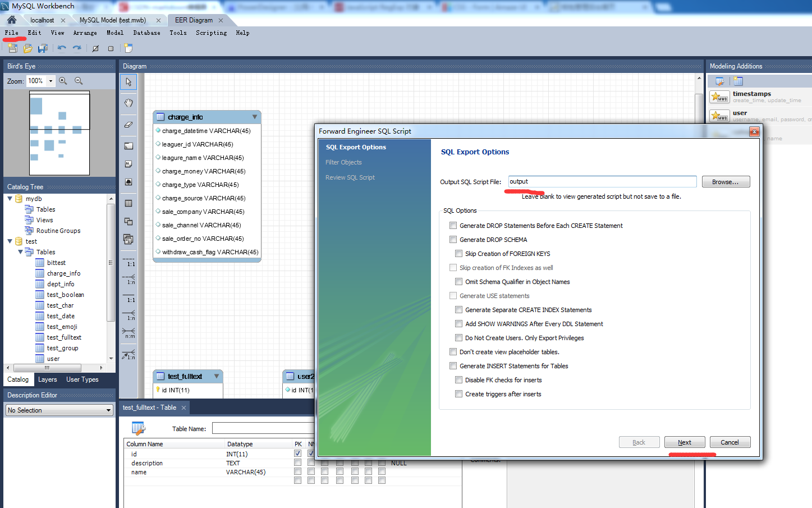Click the Cancel button in wizard
Screen dimensions: 812x508
click(x=730, y=442)
